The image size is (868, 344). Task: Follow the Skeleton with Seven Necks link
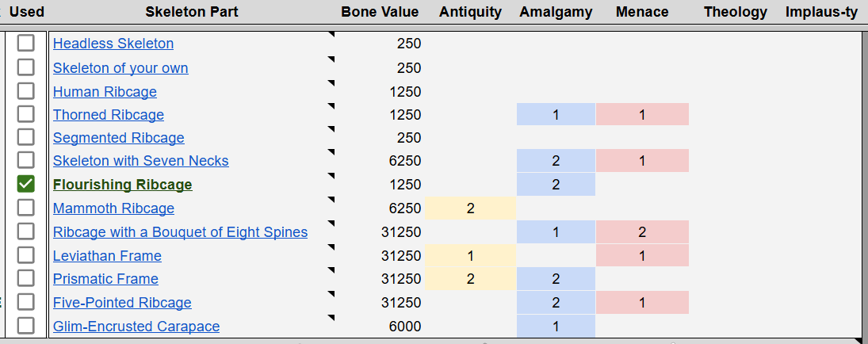[x=140, y=161]
